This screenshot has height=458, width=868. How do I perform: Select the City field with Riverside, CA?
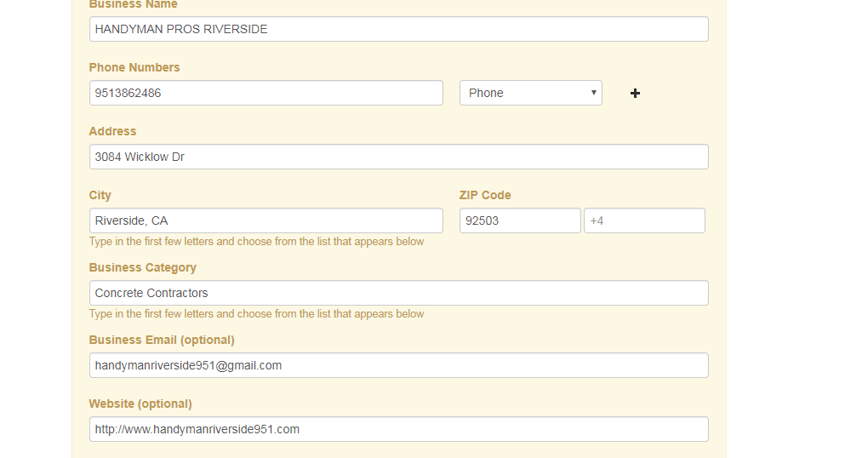pyautogui.click(x=266, y=220)
